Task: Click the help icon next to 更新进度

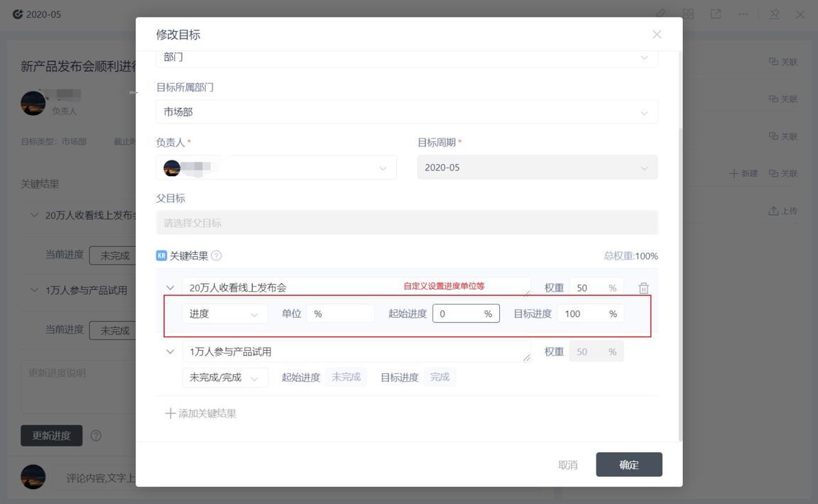Action: [96, 436]
